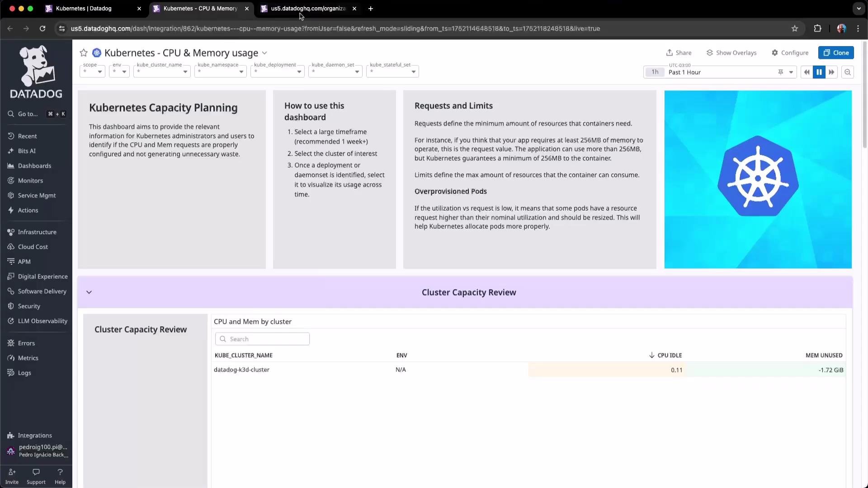Click the Infrastructure sidebar icon
The height and width of the screenshot is (488, 868).
click(x=11, y=232)
